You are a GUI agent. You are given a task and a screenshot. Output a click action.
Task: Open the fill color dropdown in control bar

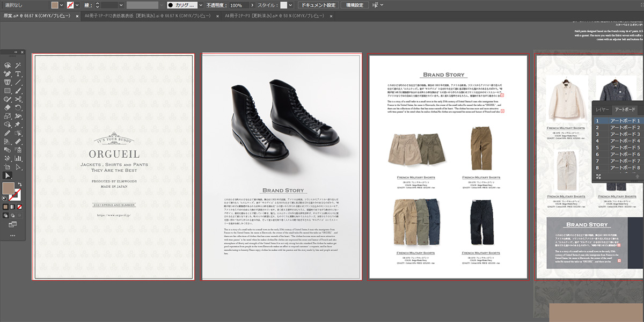tap(61, 5)
